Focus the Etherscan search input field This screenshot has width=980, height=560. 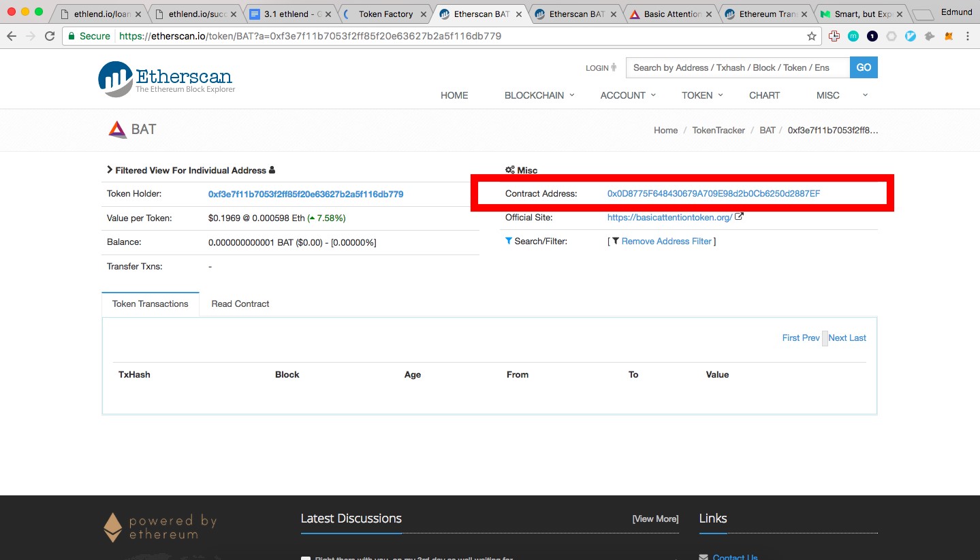click(738, 67)
